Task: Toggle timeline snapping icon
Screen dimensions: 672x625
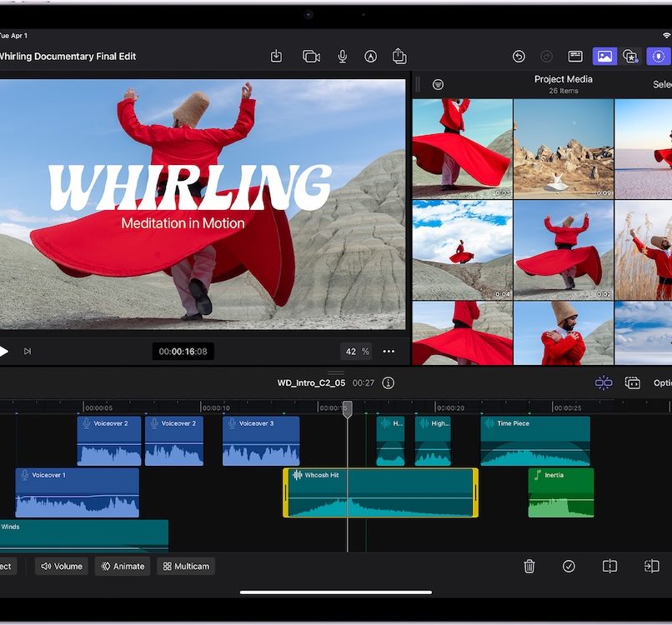Action: point(604,383)
